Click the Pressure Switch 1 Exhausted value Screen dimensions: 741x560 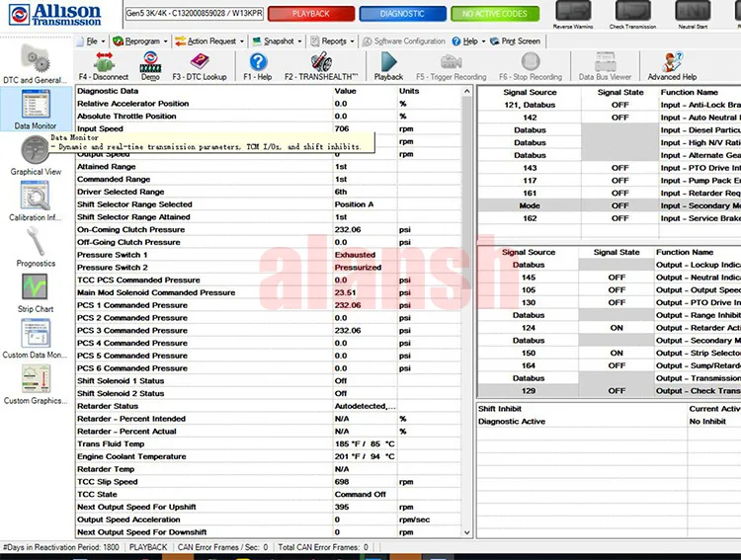point(355,255)
